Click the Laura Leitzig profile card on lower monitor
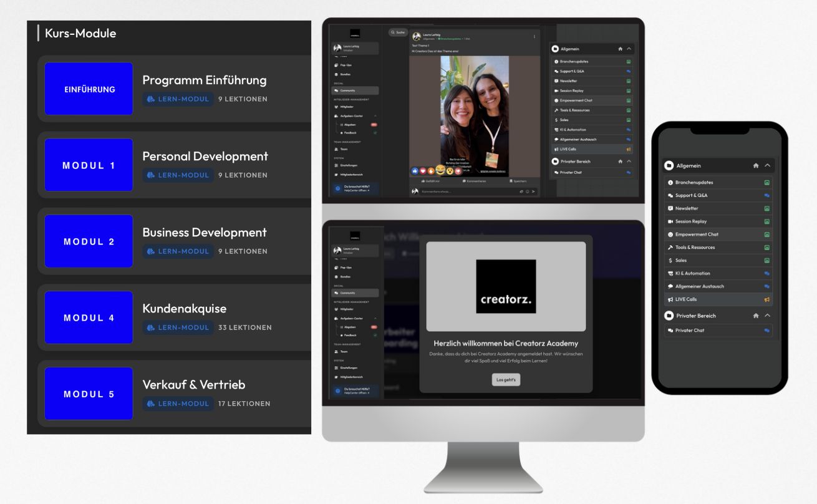The image size is (817, 504). 355,250
